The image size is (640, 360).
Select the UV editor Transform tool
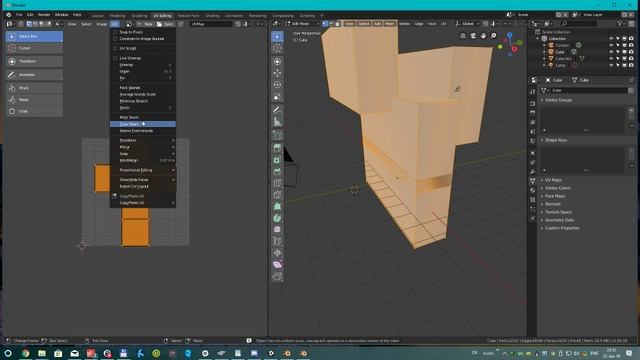34,61
